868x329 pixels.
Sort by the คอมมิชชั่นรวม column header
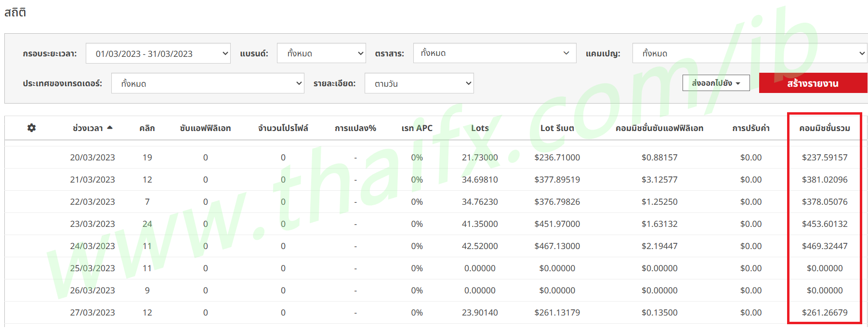point(824,128)
